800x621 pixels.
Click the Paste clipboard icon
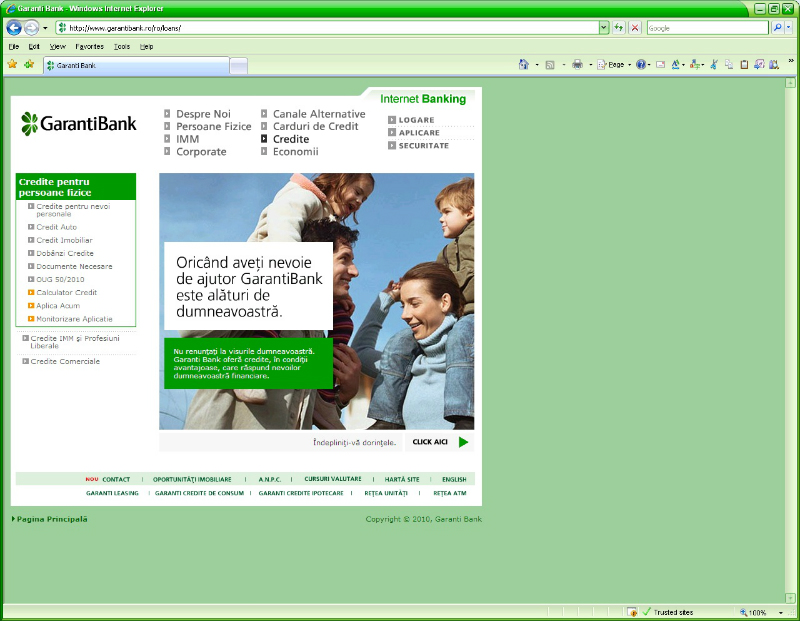(x=744, y=65)
